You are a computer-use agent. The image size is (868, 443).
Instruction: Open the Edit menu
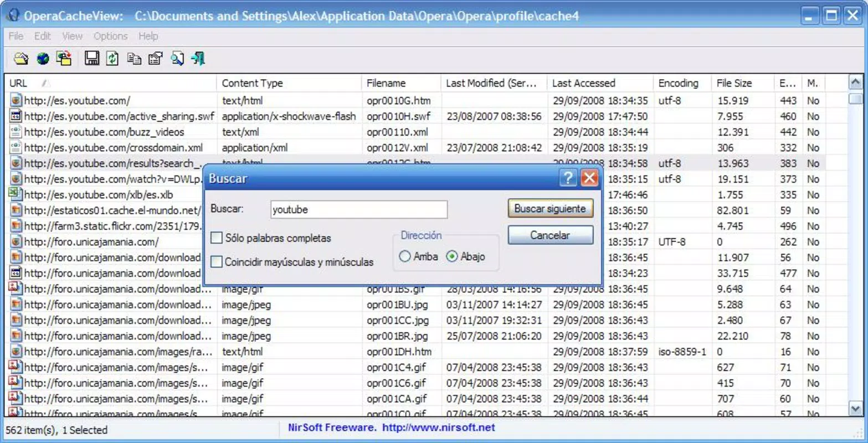click(42, 36)
